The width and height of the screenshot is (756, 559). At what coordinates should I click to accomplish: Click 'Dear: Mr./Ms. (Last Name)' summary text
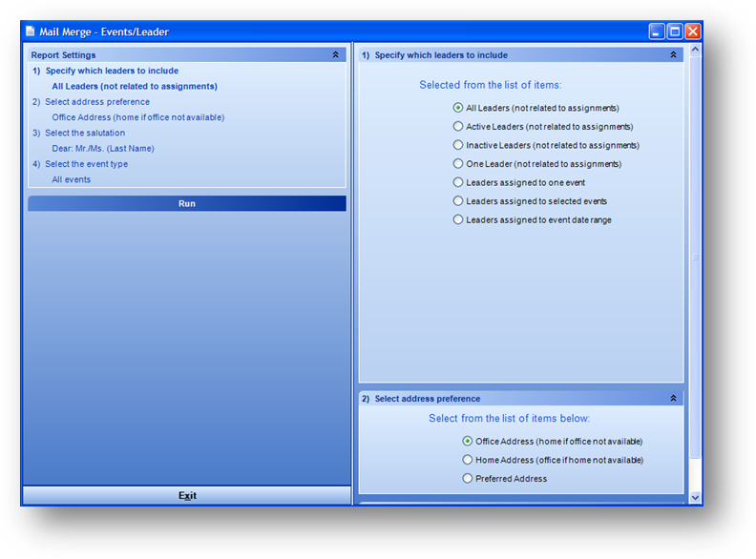(103, 149)
